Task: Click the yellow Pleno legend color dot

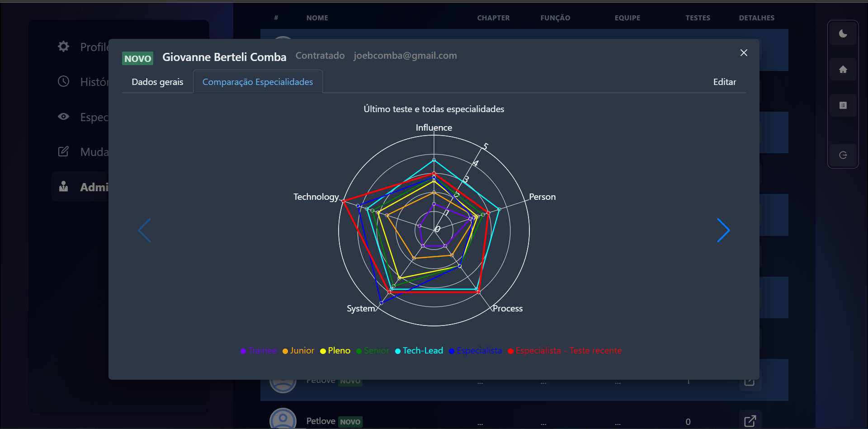Action: pyautogui.click(x=323, y=351)
